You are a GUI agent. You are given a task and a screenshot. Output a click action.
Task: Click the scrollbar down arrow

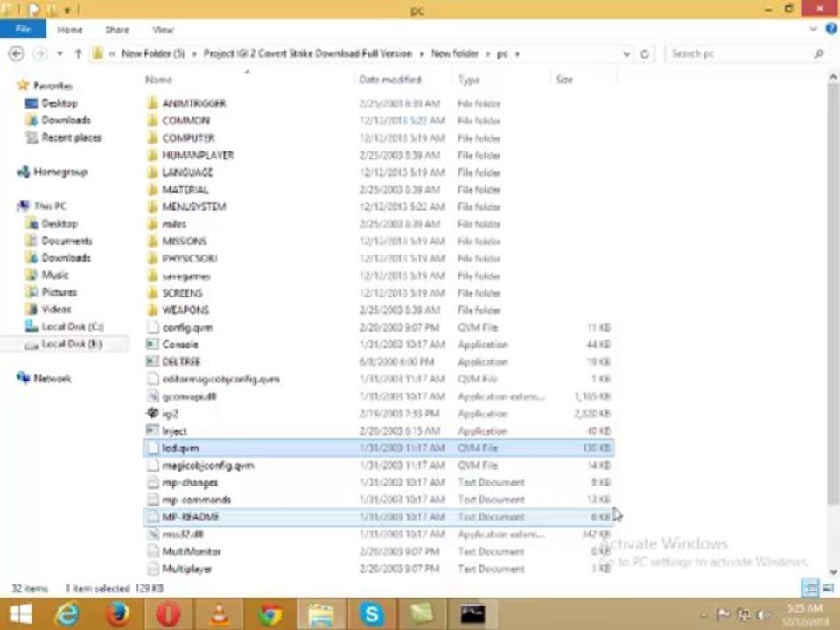(x=833, y=571)
